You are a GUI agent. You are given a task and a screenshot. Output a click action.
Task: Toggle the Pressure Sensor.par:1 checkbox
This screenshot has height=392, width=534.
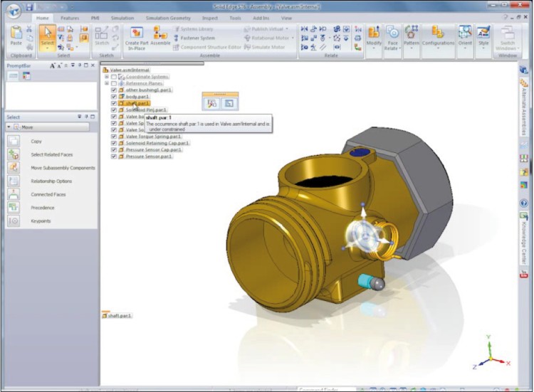(x=114, y=156)
